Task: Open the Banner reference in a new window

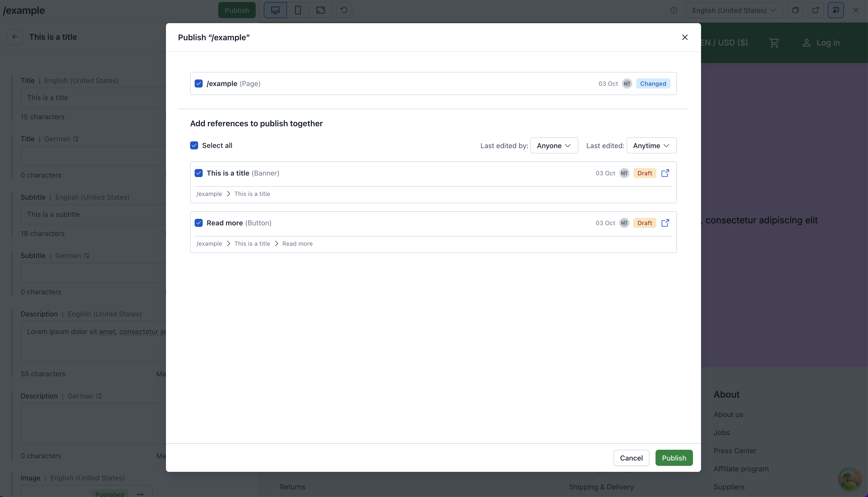Action: pyautogui.click(x=665, y=173)
